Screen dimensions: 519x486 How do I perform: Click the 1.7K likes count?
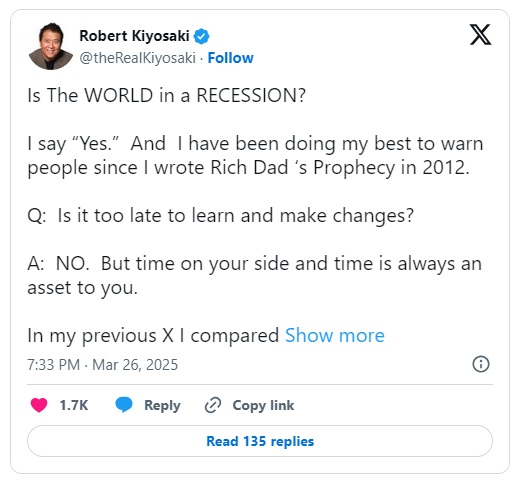[74, 405]
